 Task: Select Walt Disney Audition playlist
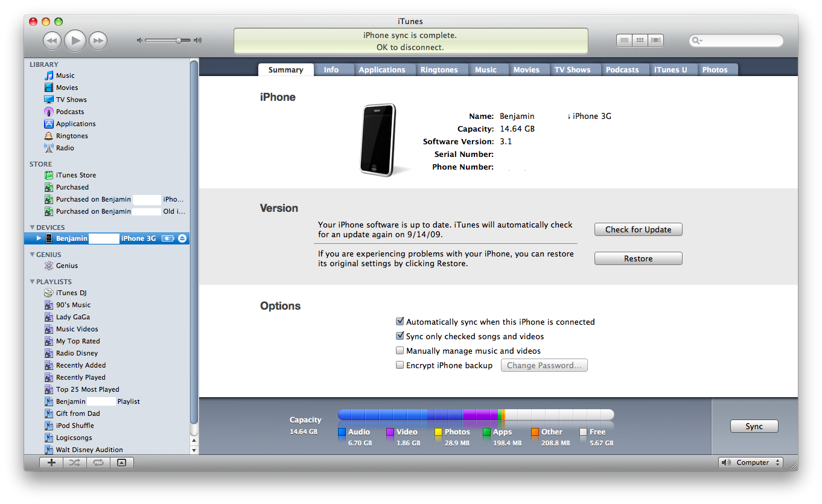point(89,450)
